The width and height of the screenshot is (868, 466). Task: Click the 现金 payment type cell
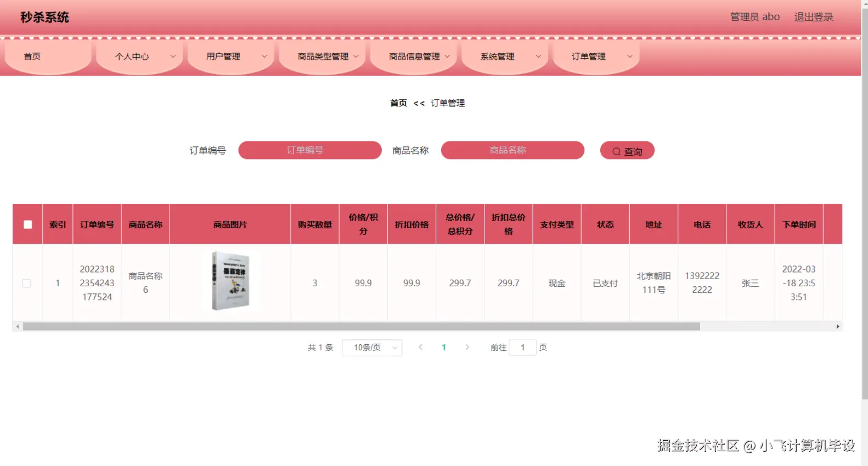pos(557,283)
